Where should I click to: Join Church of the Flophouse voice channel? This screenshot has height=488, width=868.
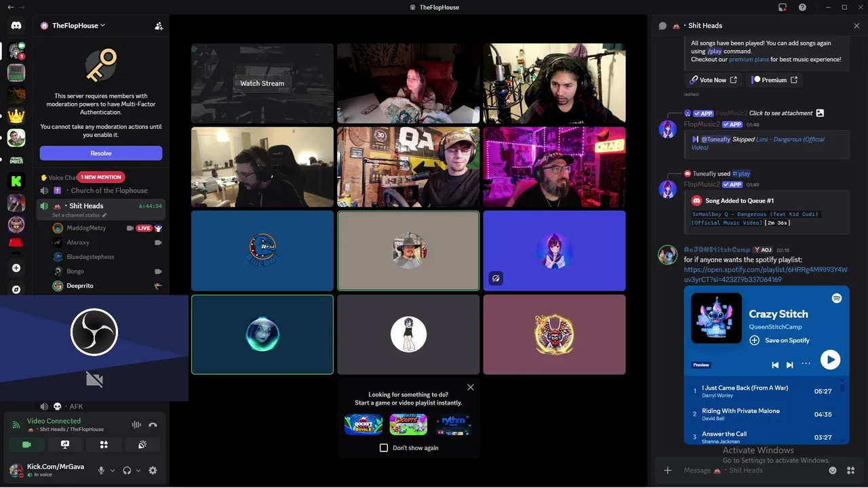(x=101, y=190)
